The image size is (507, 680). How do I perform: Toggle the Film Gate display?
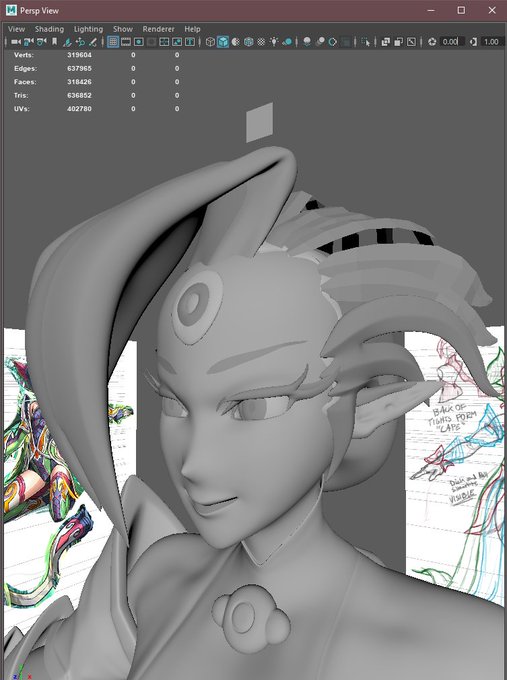tap(126, 42)
